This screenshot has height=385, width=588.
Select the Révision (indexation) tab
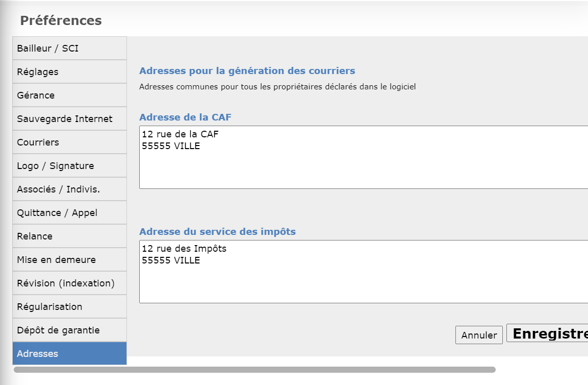69,283
